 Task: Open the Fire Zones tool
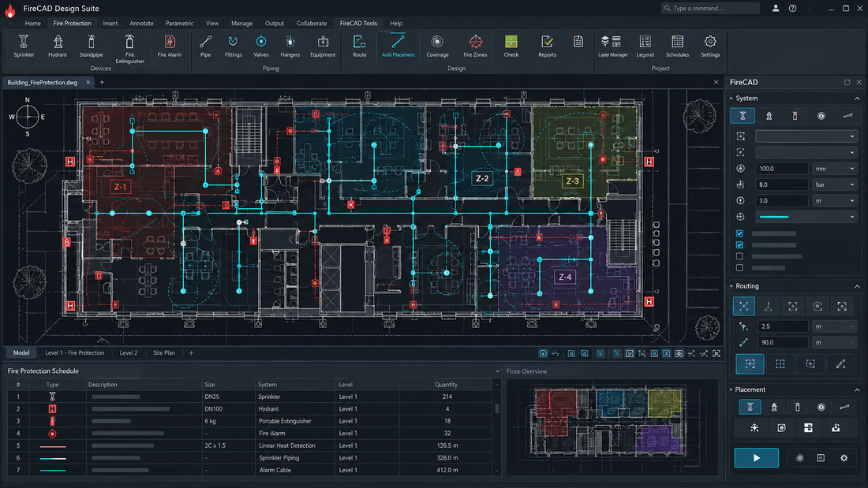point(475,47)
